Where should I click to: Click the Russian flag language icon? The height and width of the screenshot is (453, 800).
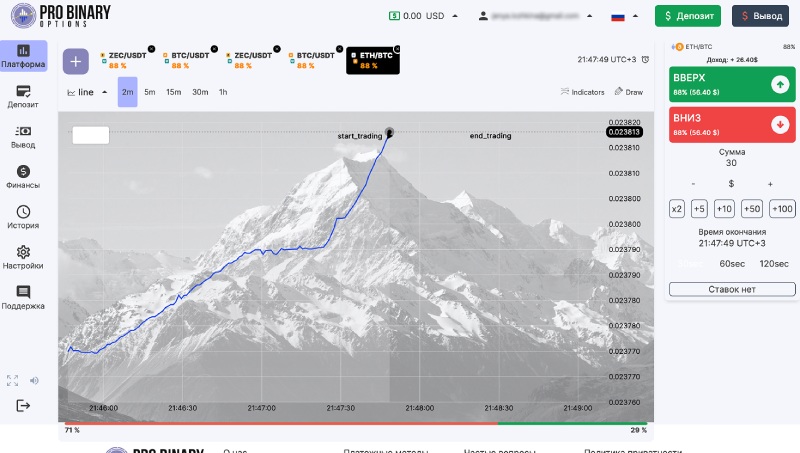click(618, 16)
